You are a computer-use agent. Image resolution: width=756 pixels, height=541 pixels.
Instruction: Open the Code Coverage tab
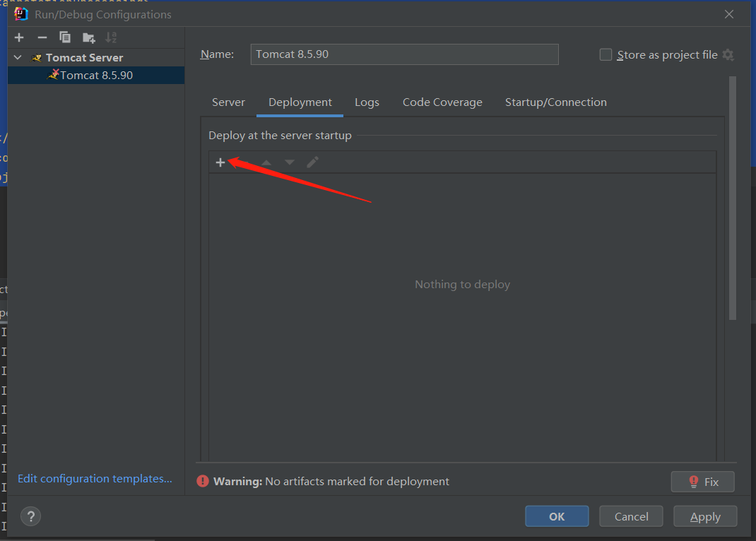[x=442, y=102]
